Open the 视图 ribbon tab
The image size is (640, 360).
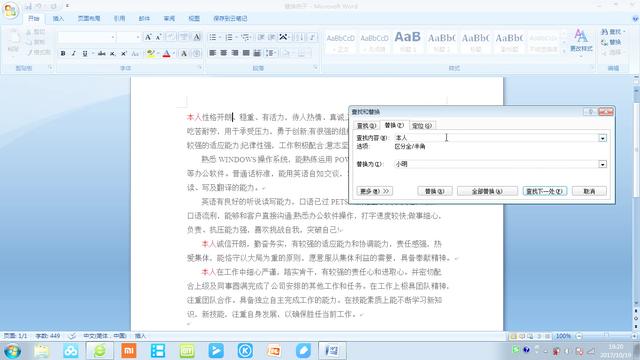point(194,18)
